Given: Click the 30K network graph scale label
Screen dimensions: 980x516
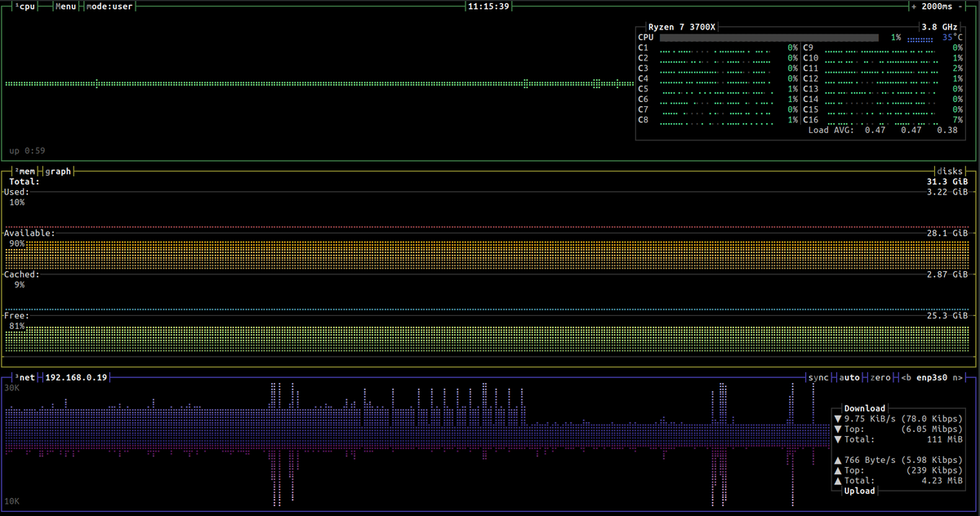Looking at the screenshot, I should coord(12,388).
